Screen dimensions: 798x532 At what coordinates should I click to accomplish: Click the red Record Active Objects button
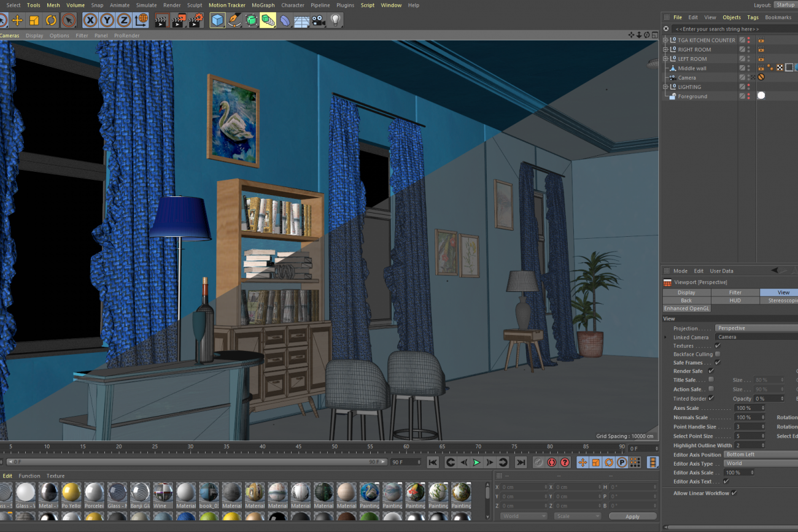click(551, 462)
